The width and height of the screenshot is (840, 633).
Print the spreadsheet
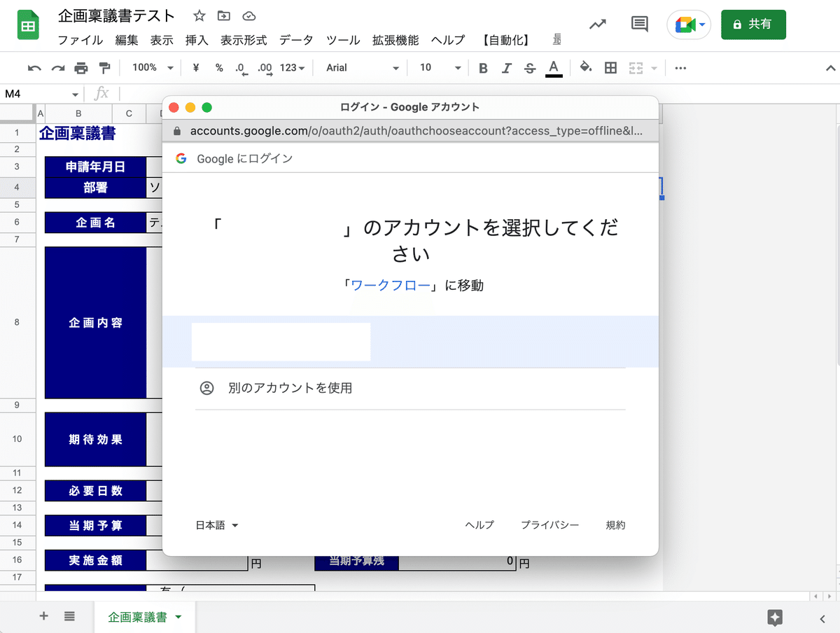coord(81,68)
